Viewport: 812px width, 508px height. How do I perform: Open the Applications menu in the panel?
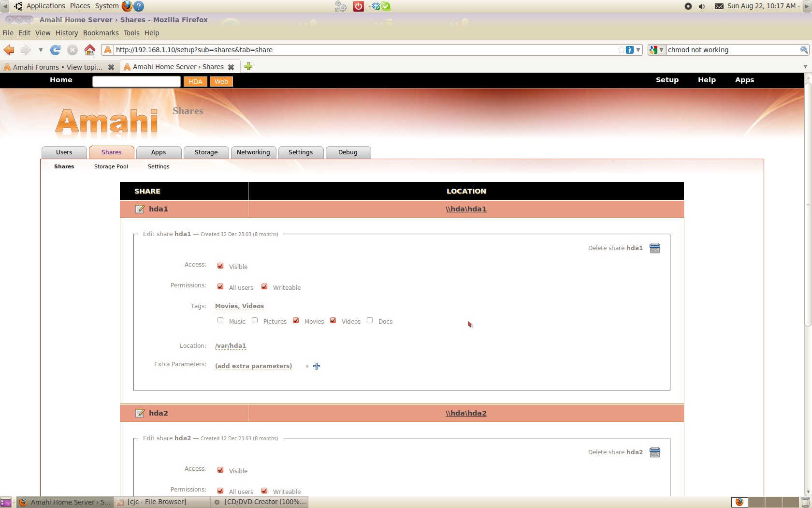pyautogui.click(x=45, y=6)
